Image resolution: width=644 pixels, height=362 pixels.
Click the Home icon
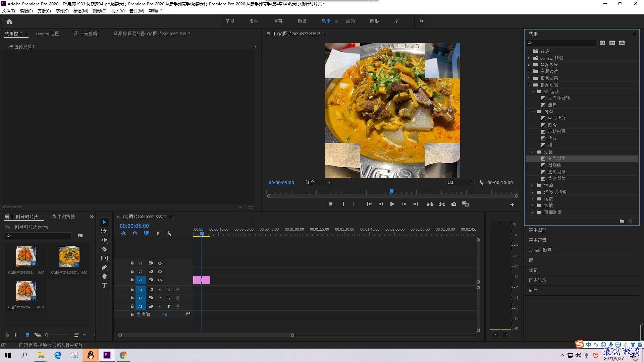coord(9,21)
